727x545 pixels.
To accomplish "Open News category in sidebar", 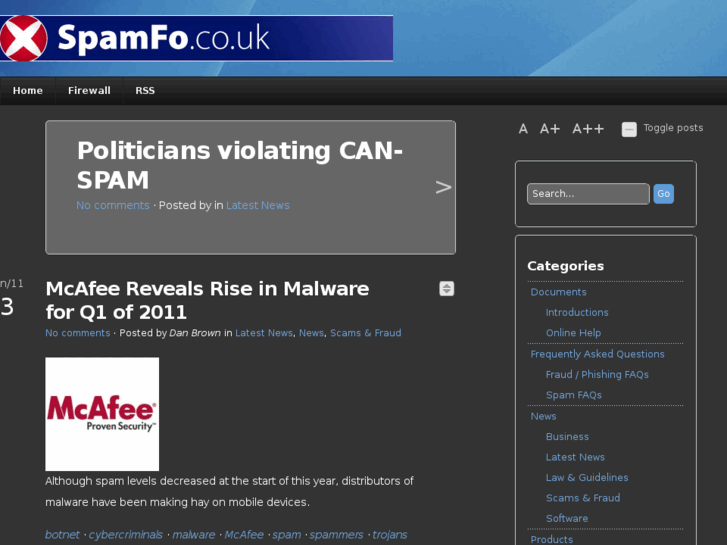I will tap(543, 417).
